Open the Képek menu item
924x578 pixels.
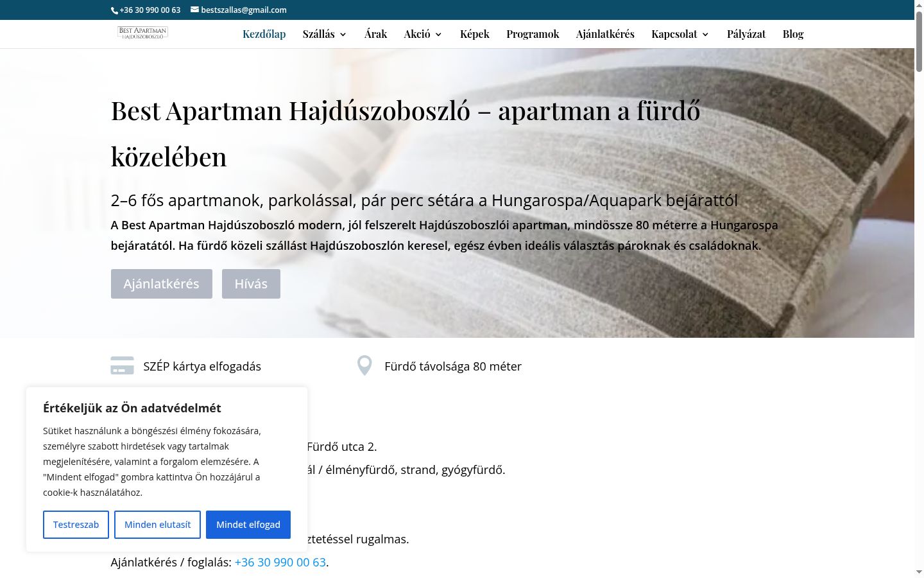475,34
